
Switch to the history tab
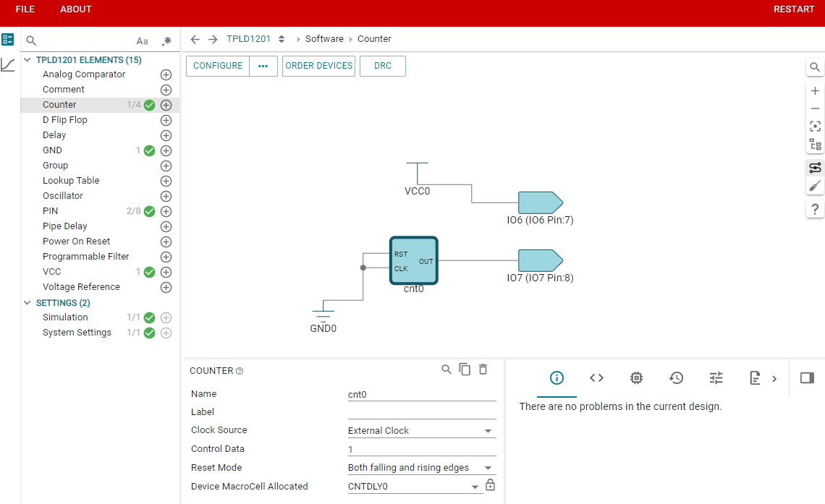click(676, 378)
